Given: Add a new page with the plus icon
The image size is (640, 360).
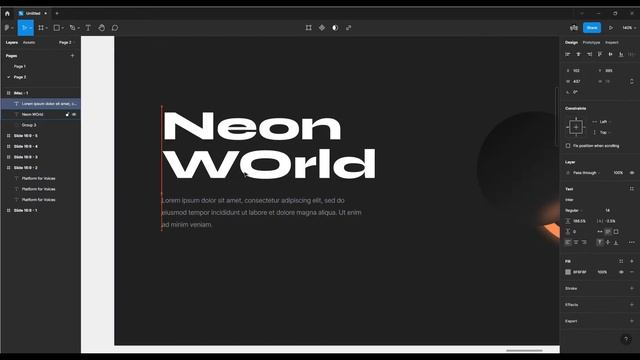Looking at the screenshot, I should [x=73, y=56].
